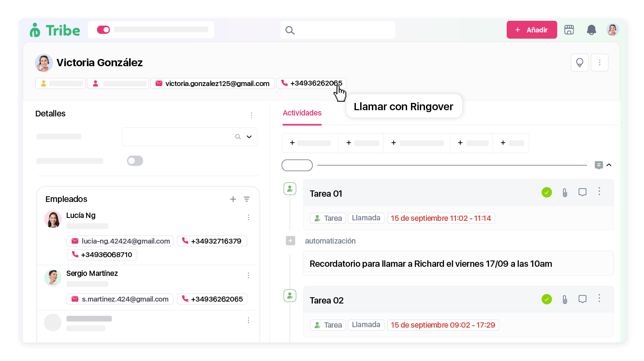Open the filter icon in the Empleados panel
The height and width of the screenshot is (361, 644).
[247, 199]
